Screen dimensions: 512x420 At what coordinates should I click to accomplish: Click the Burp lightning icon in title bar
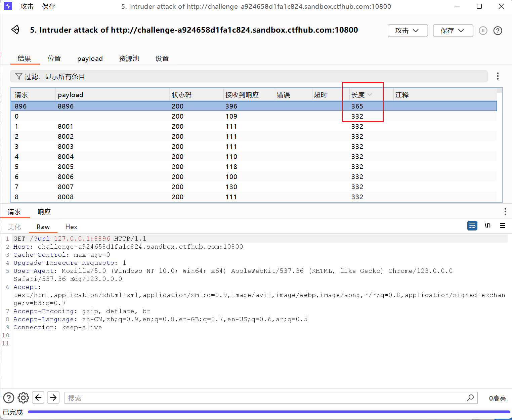pos(8,6)
